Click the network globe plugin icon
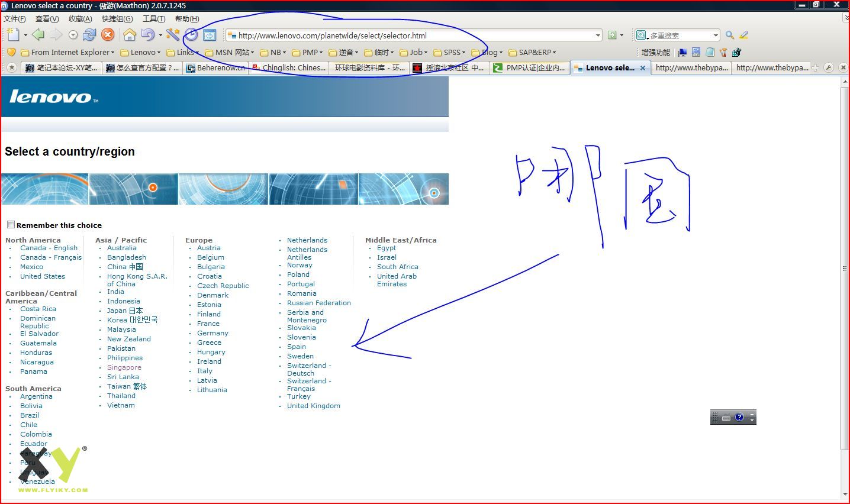The width and height of the screenshot is (850, 504). [x=736, y=52]
